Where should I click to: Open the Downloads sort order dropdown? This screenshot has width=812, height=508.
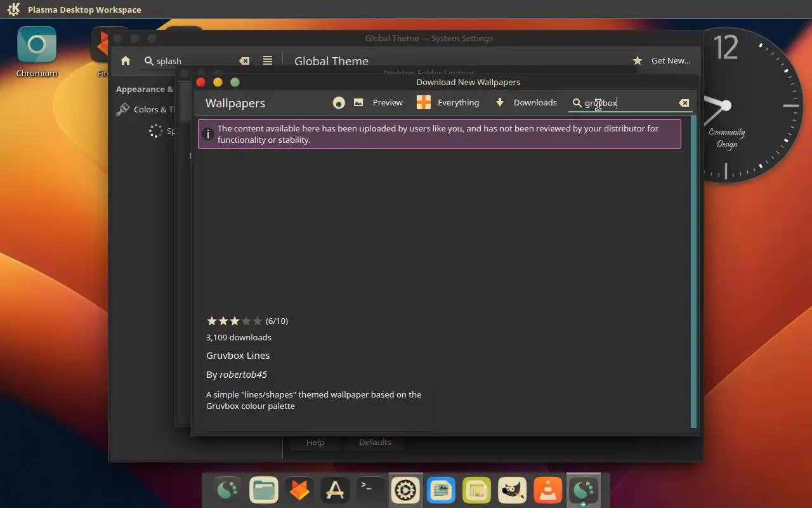526,103
